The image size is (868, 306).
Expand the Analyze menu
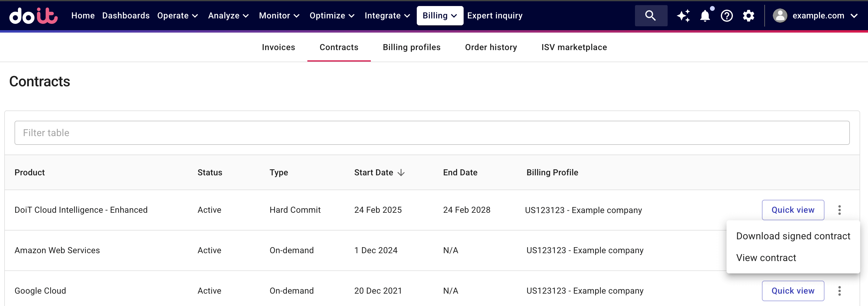pyautogui.click(x=228, y=15)
